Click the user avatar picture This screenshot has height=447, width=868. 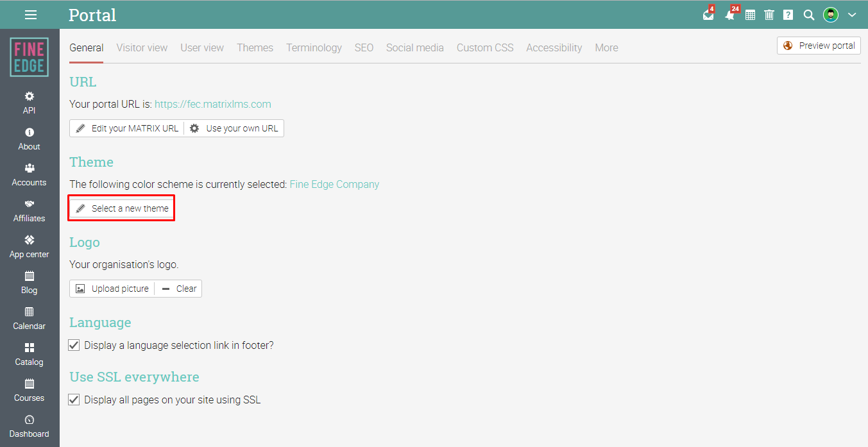[831, 15]
